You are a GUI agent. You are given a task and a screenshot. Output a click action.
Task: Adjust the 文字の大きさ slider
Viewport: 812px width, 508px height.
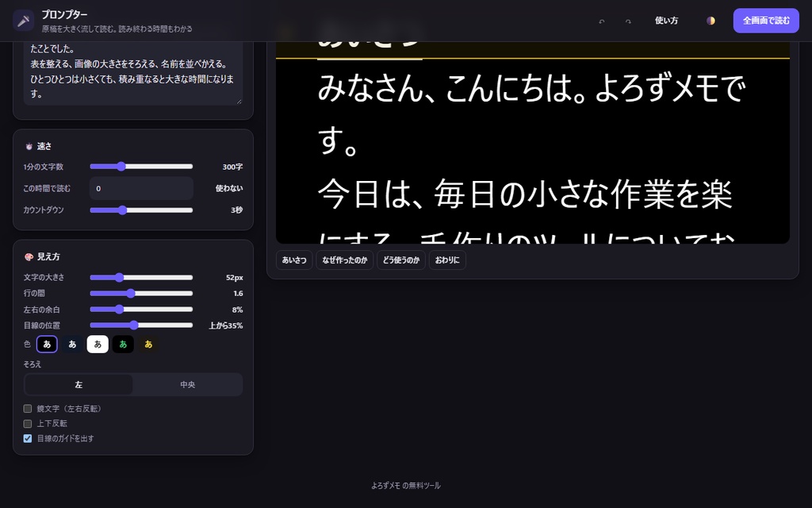[x=141, y=277]
